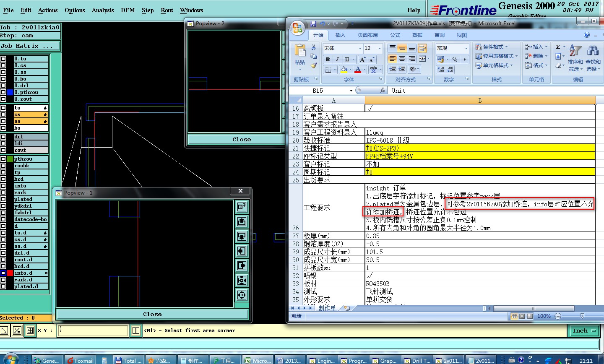Open the DFM menu in Genesis

pos(128,10)
